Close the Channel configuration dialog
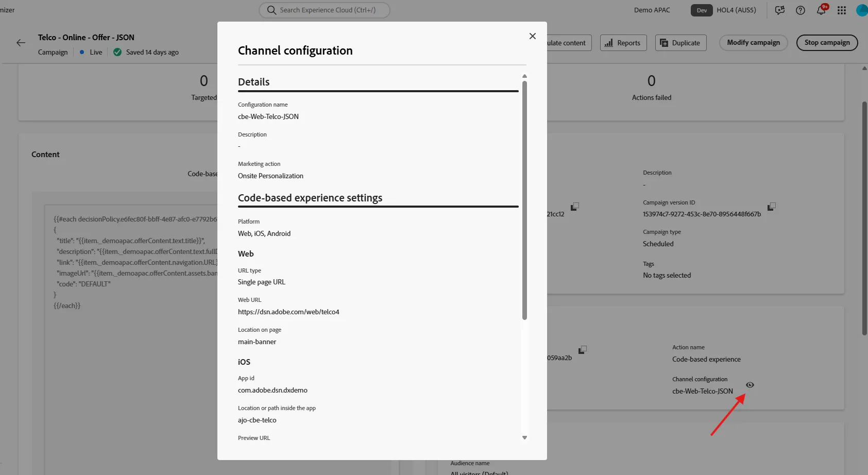Screen dimensions: 868x475 533,36
